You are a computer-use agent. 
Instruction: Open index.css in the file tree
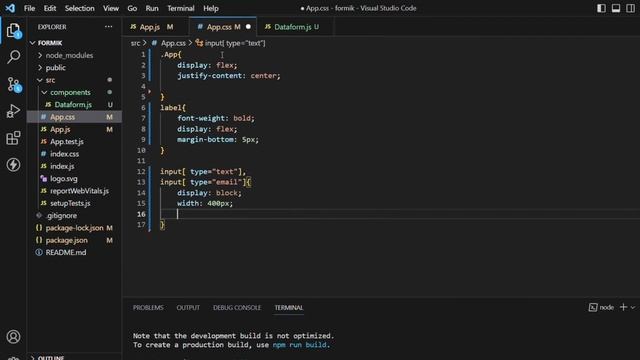(74, 154)
